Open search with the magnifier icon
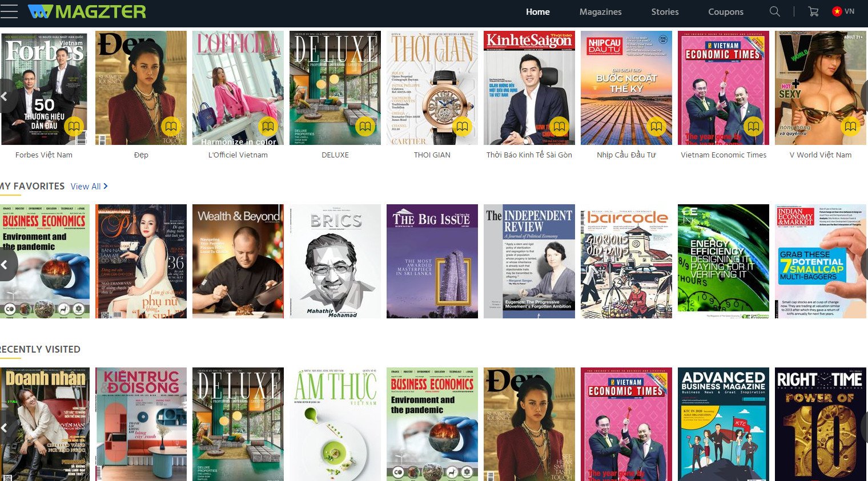The width and height of the screenshot is (868, 481). pos(774,11)
